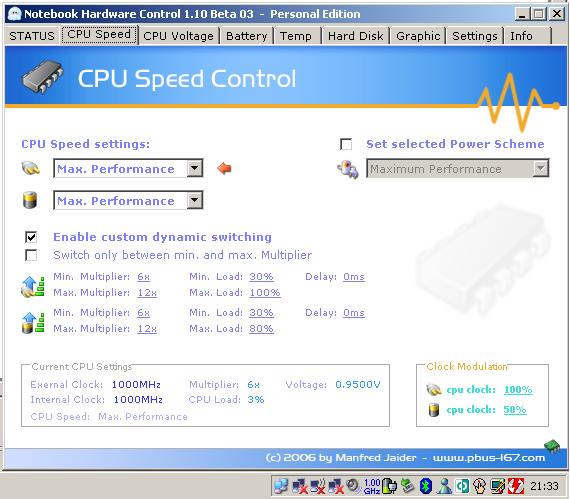Enable Switch only between min. and max. Multiplier
This screenshot has width=570, height=499.
point(31,255)
